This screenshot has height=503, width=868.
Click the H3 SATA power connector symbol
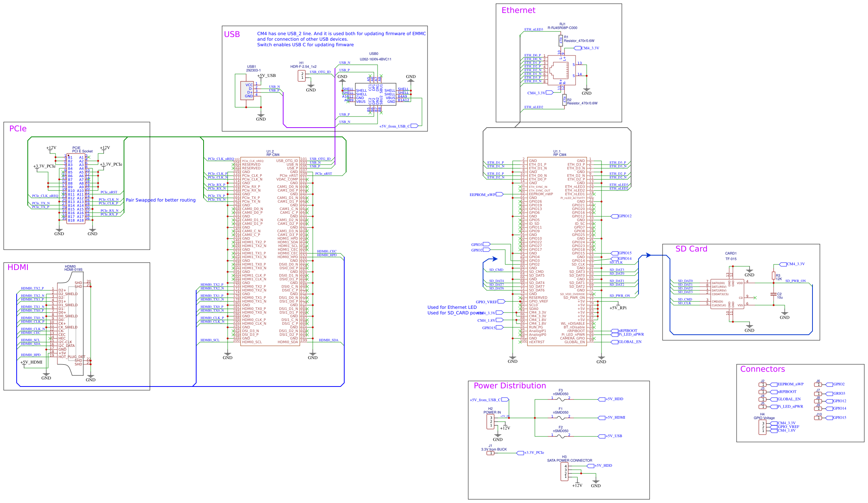click(565, 472)
